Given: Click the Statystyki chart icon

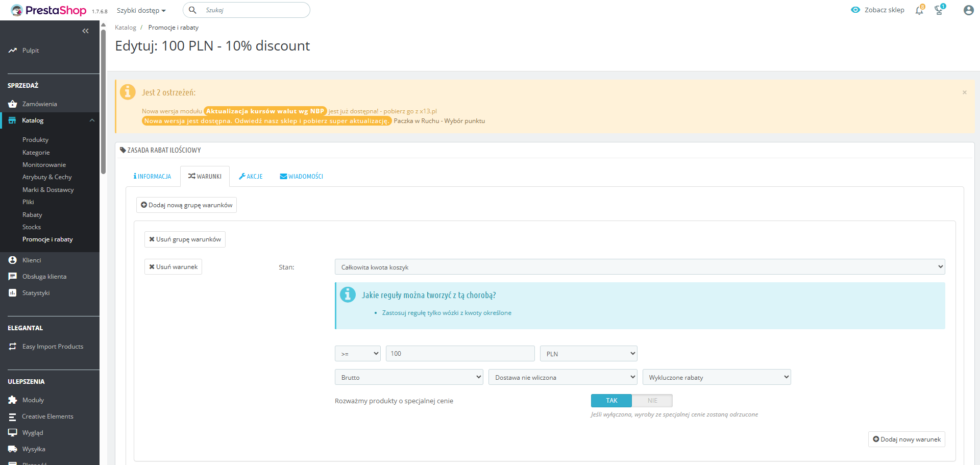Looking at the screenshot, I should 13,293.
